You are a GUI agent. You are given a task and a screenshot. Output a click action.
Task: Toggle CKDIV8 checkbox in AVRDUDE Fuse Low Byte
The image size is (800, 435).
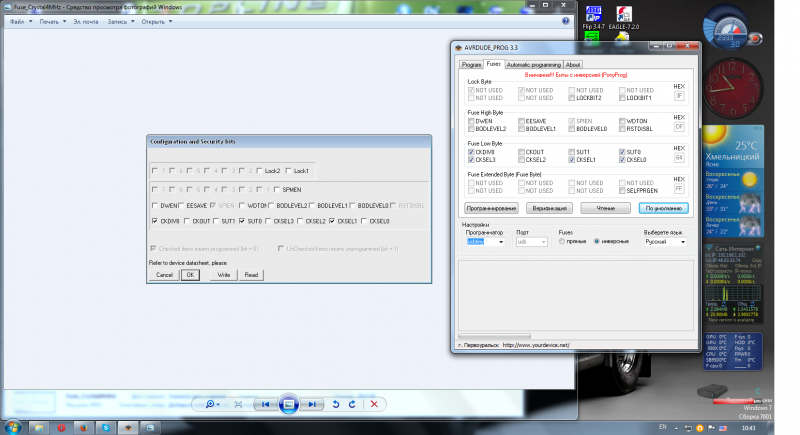pos(471,150)
